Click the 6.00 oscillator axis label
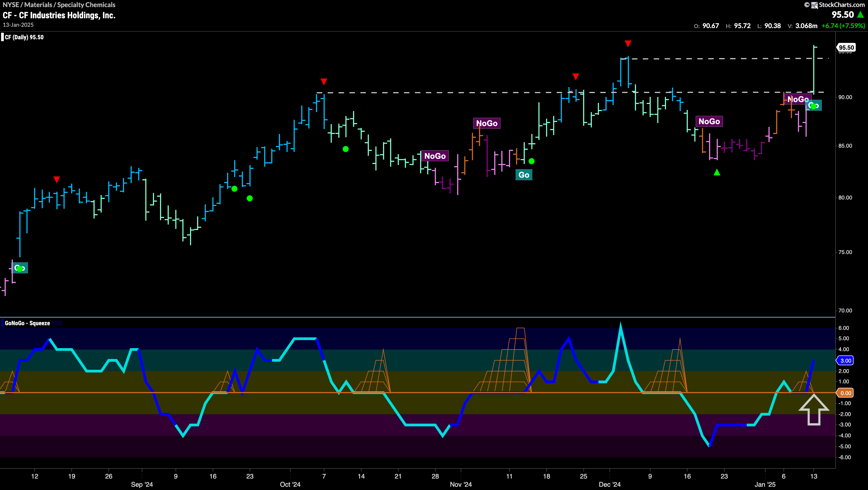 (x=844, y=328)
